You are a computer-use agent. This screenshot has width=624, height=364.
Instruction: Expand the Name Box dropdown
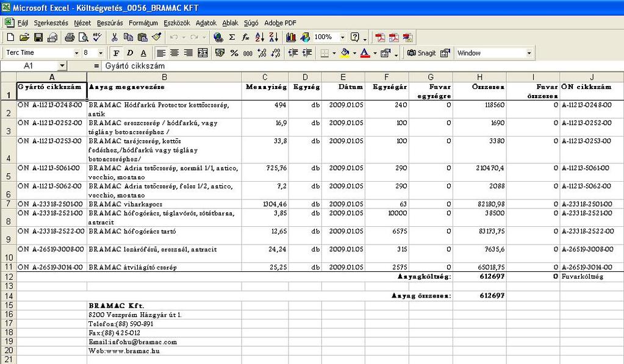[62, 66]
